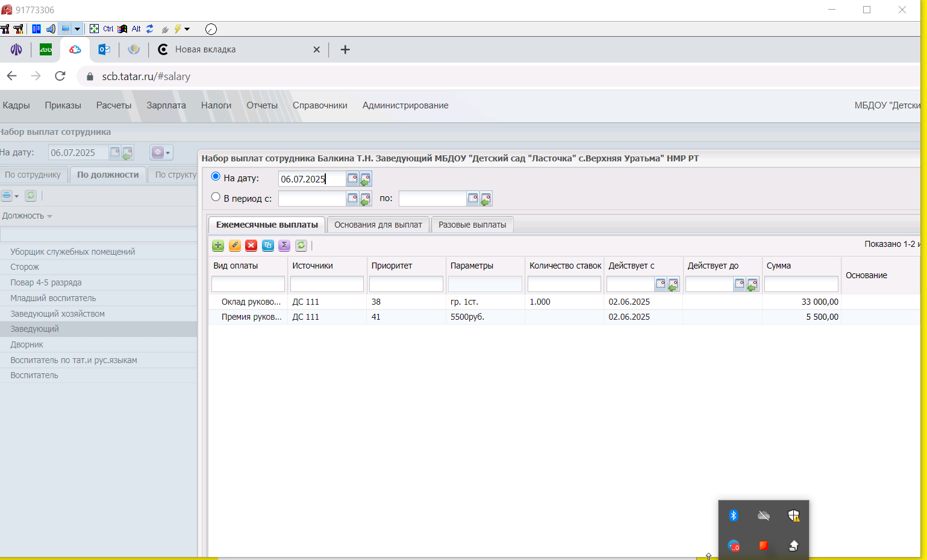
Task: Copy payment record with blue duplicate icon
Action: point(268,245)
